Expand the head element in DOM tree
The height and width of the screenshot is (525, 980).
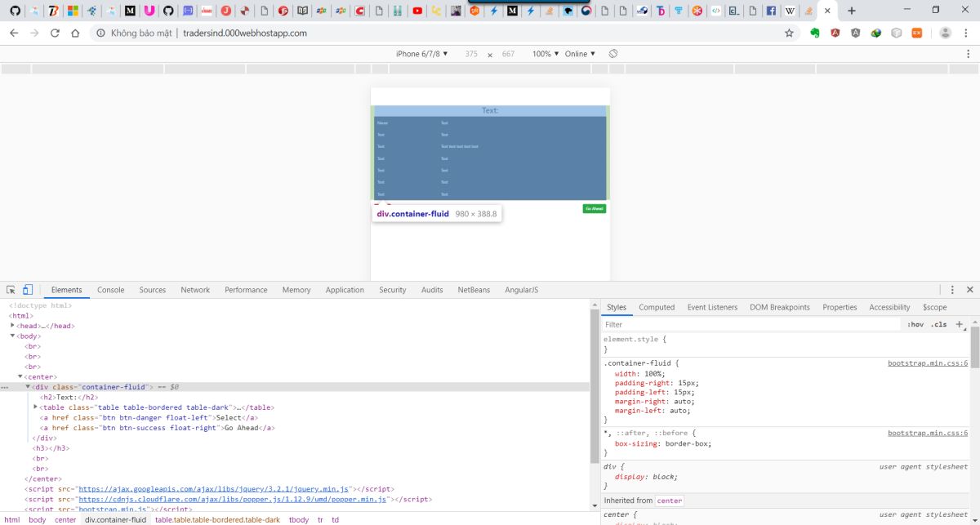coord(13,326)
